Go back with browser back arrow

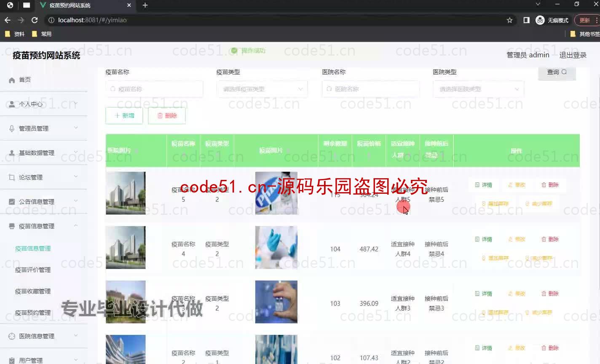(x=8, y=20)
